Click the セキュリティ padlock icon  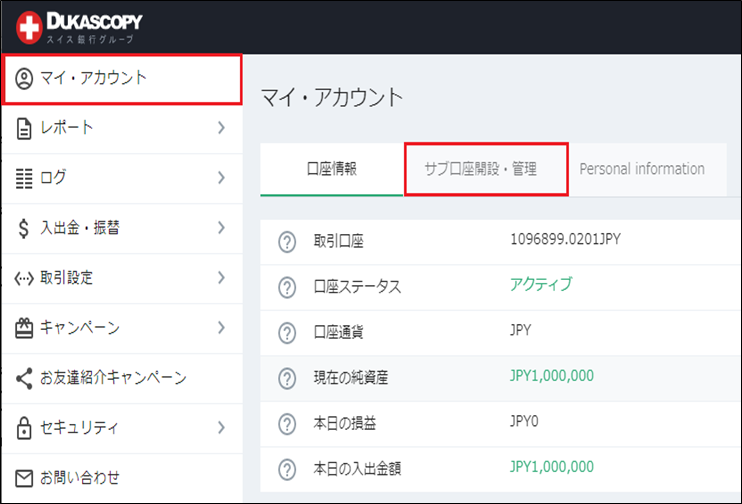tap(24, 428)
